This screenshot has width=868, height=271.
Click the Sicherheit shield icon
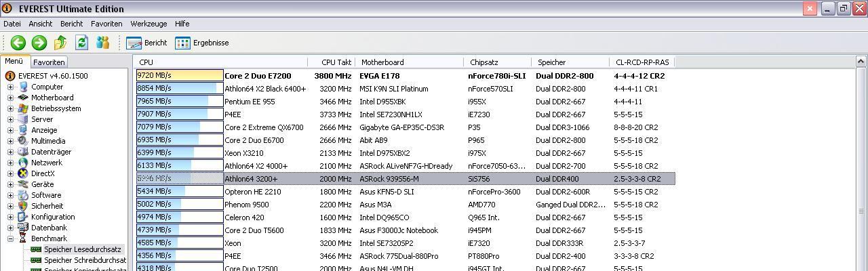24,206
